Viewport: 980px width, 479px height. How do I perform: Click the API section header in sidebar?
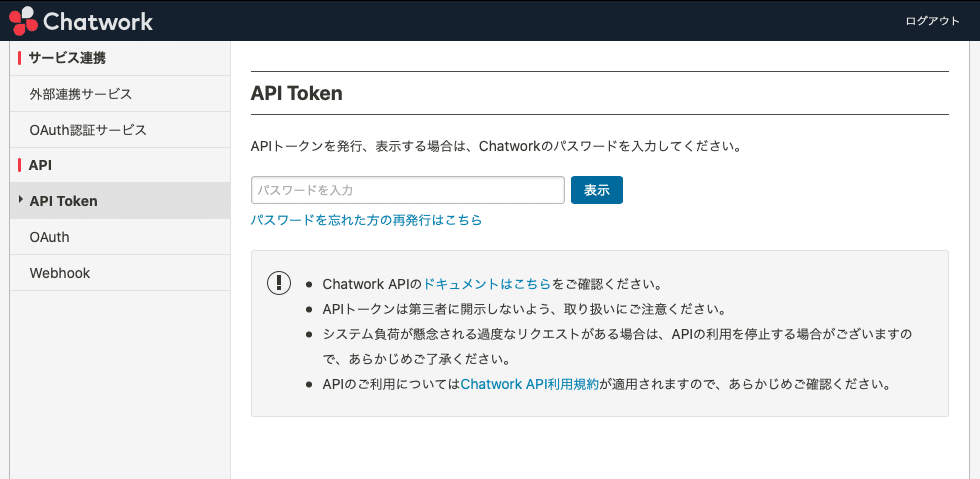(x=41, y=165)
